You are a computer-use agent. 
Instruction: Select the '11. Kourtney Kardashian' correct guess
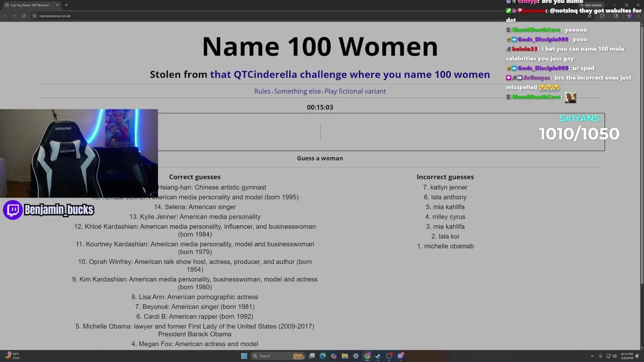[x=195, y=248]
